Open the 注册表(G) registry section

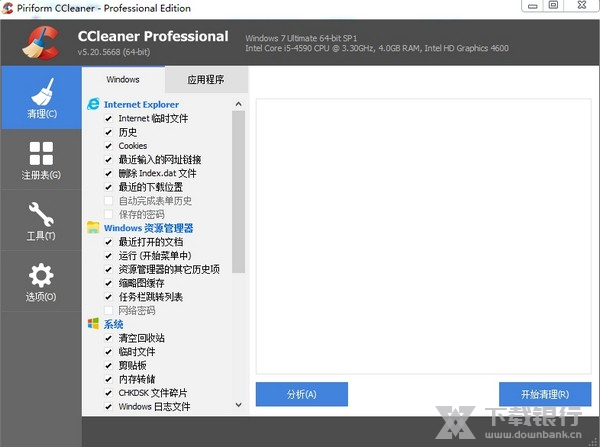(41, 160)
